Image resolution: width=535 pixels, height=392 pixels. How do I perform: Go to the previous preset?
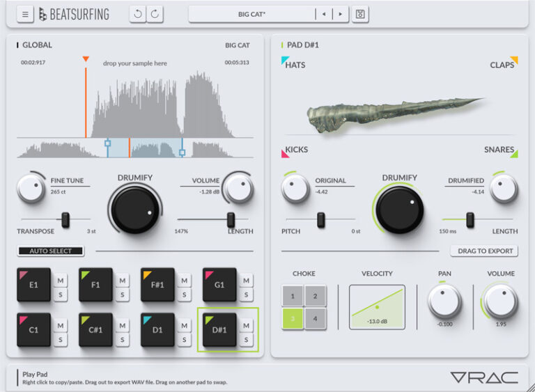tap(324, 15)
